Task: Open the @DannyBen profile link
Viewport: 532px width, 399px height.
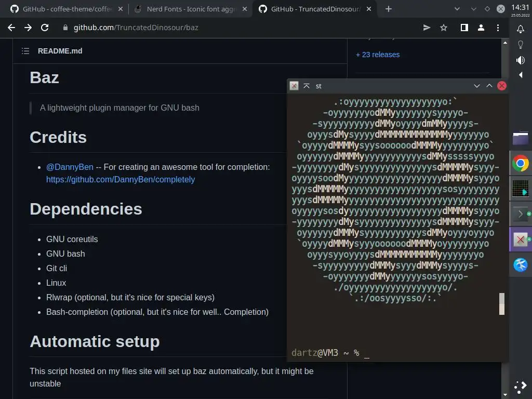Action: (x=70, y=167)
